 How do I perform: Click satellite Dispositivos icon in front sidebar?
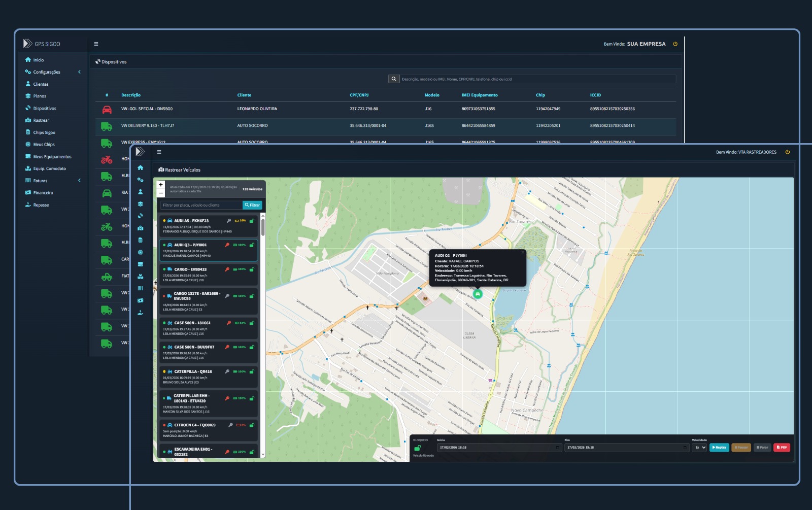click(x=141, y=216)
